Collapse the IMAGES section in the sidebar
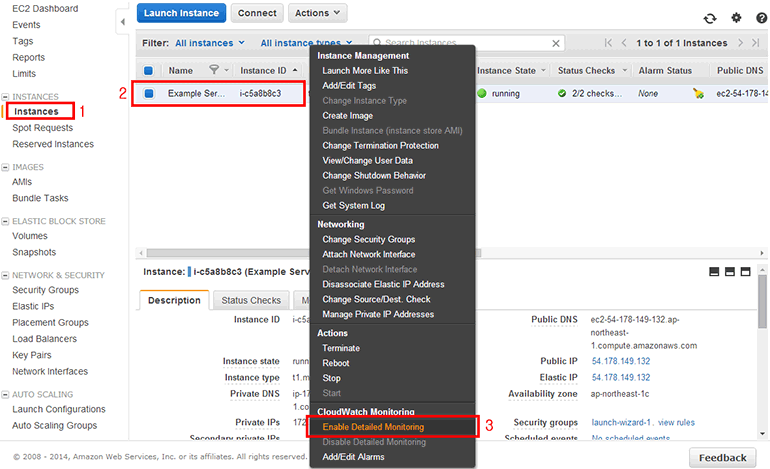This screenshot has height=469, width=770. (5, 167)
